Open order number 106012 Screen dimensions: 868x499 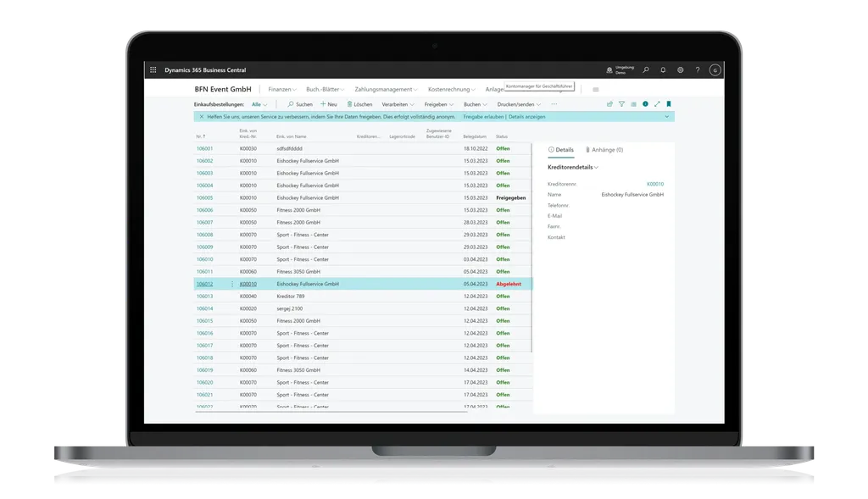coord(204,284)
